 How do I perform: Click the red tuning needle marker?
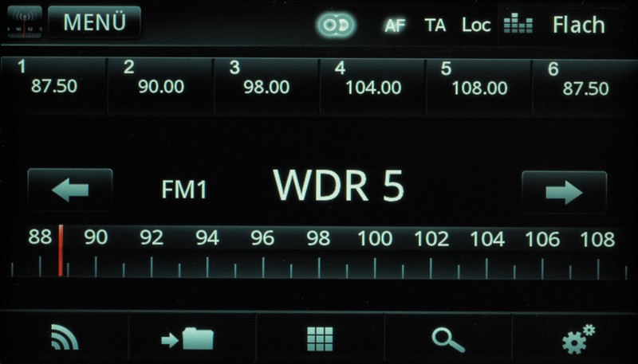point(61,250)
